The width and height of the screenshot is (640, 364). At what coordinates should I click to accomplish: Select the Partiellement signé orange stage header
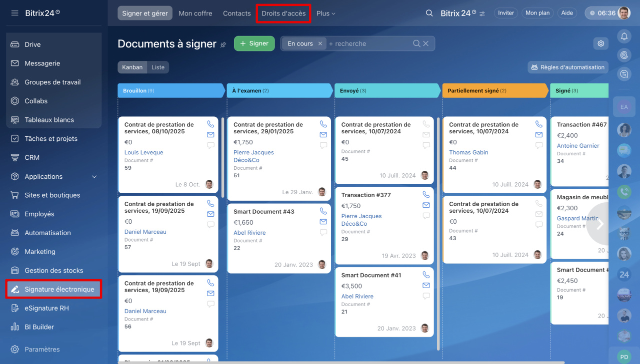click(x=495, y=91)
